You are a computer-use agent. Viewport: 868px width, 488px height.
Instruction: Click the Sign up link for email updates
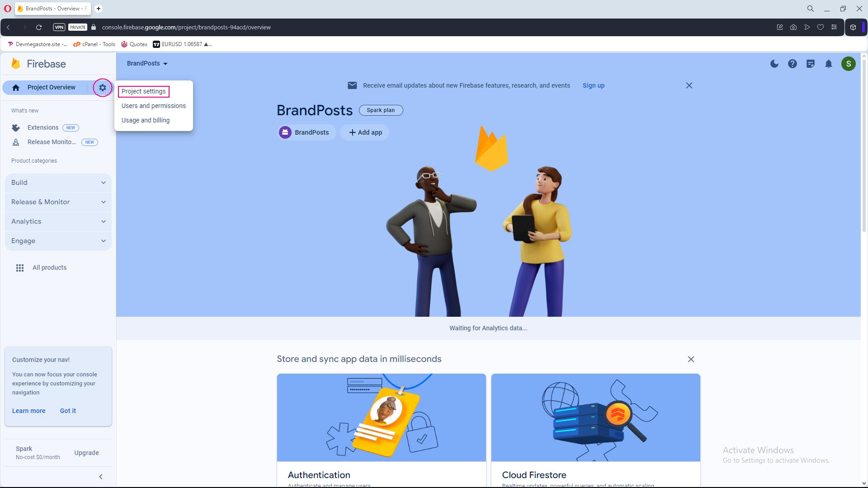point(594,85)
